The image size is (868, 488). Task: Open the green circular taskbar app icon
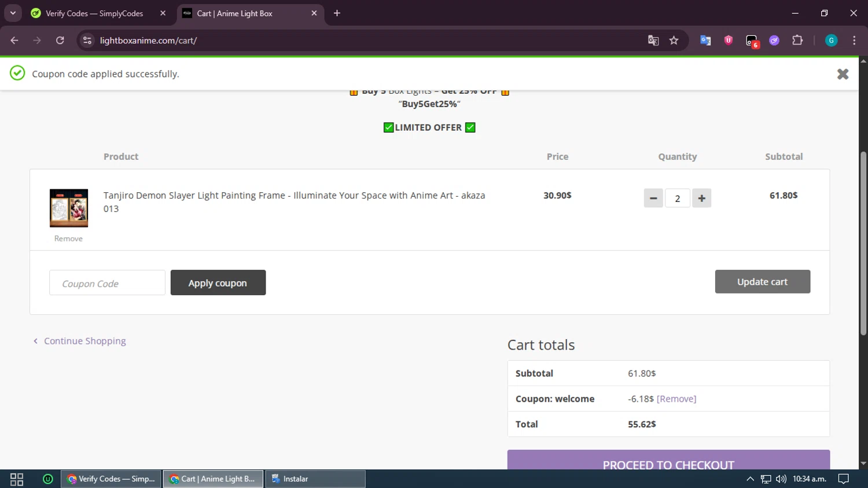click(x=48, y=479)
